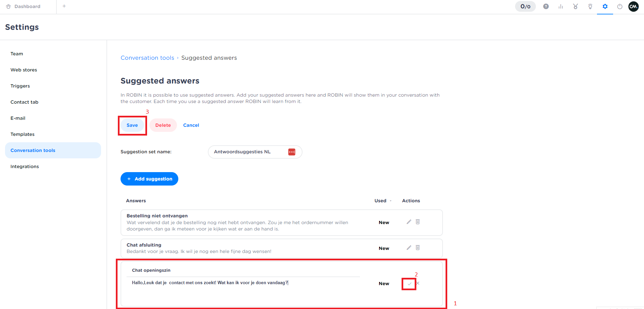Open the statistics bar chart icon
Image resolution: width=644 pixels, height=309 pixels.
561,6
